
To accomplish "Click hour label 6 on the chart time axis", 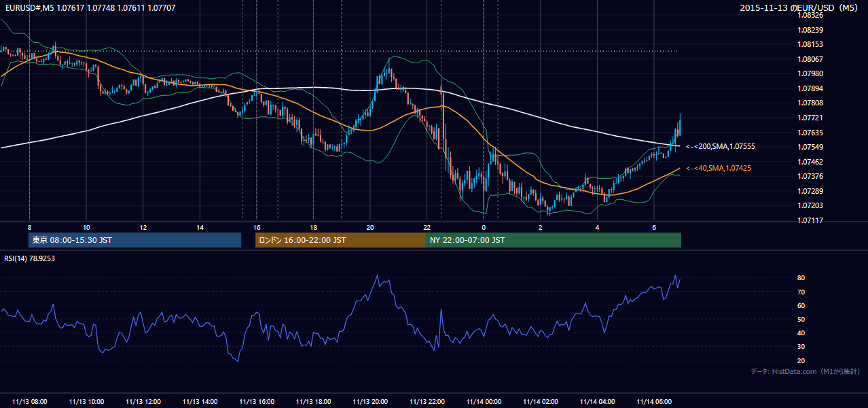I will (653, 227).
